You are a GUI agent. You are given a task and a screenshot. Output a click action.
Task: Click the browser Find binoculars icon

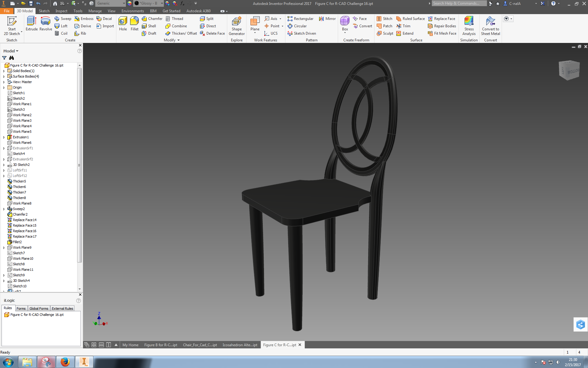click(x=12, y=58)
